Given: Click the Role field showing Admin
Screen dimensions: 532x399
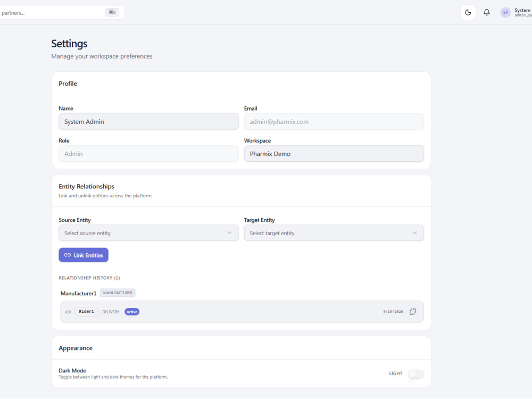Looking at the screenshot, I should coord(148,154).
